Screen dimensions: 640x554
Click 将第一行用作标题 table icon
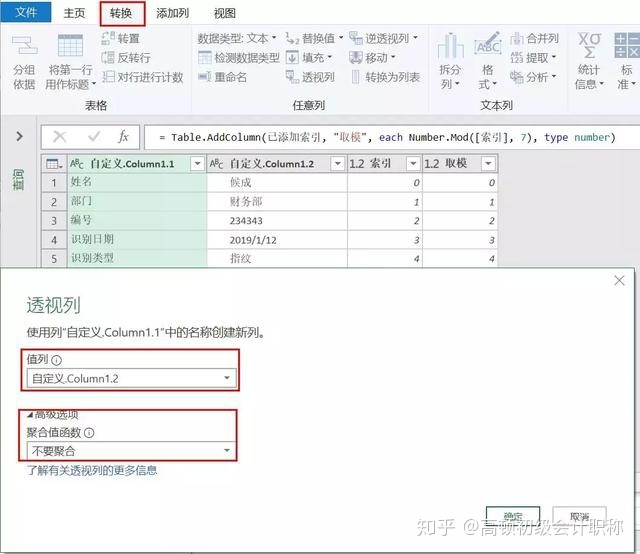point(70,45)
